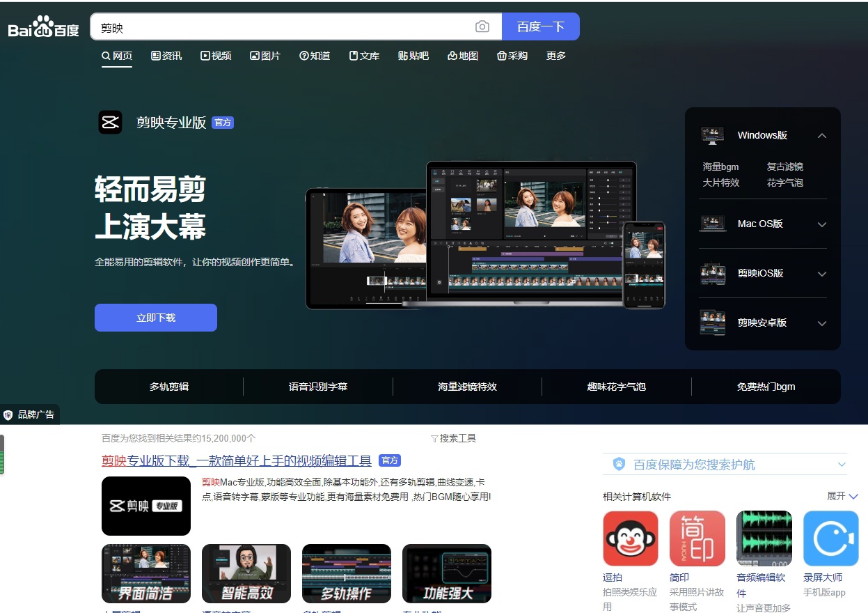868x613 pixels.
Task: Open the 界面简洁 thumbnail
Action: click(146, 573)
